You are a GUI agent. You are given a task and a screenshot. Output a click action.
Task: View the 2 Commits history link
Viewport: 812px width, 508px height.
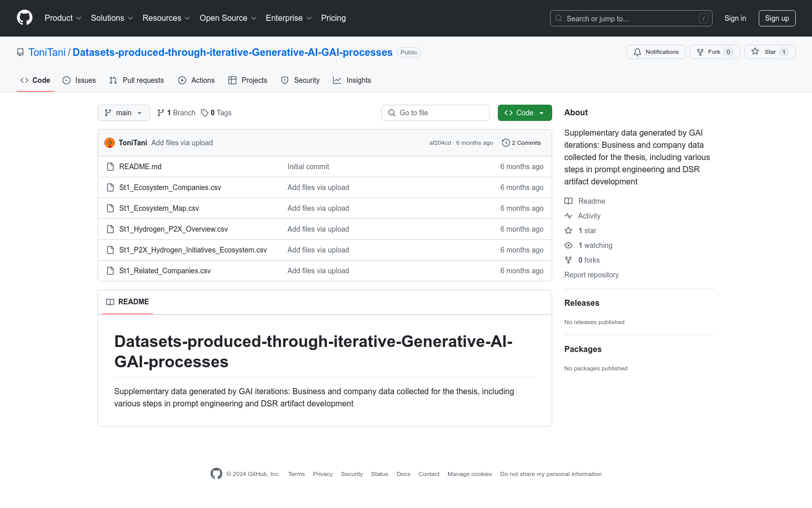521,143
